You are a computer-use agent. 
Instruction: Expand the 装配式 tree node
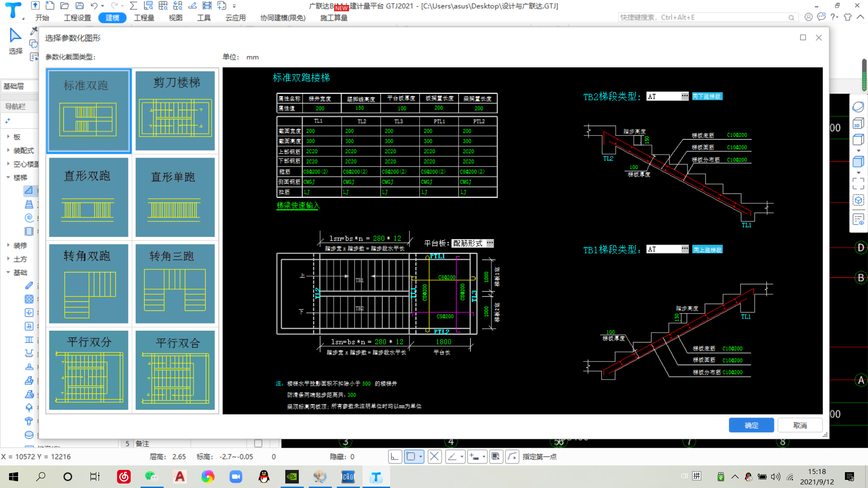(x=8, y=150)
